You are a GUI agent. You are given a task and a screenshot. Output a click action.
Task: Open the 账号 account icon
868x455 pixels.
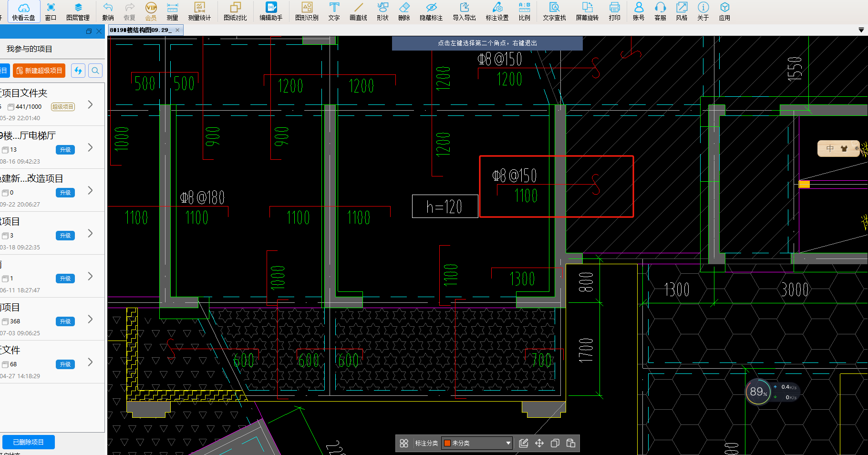[x=639, y=11]
